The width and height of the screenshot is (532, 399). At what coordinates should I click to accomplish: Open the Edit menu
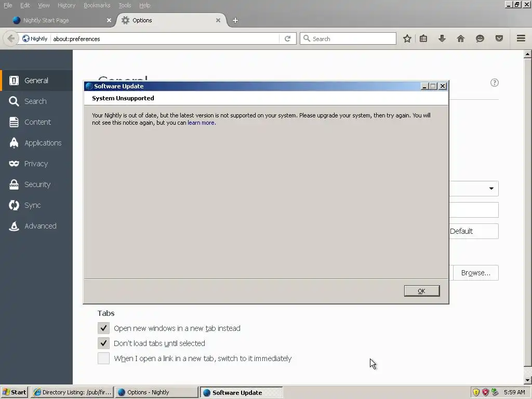coord(25,5)
